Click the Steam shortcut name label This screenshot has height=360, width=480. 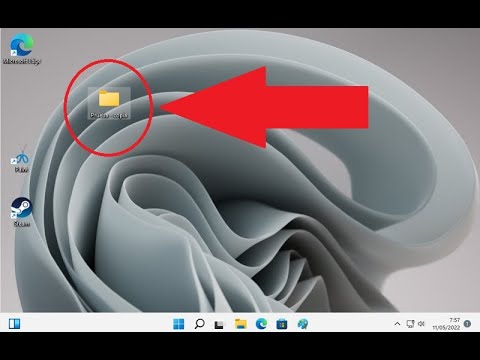22,224
